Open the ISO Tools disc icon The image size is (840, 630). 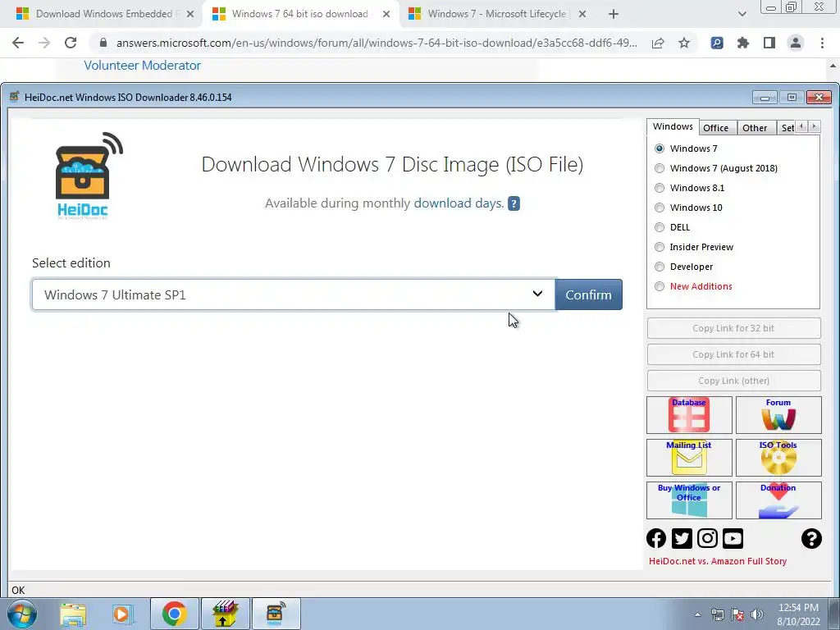pyautogui.click(x=778, y=458)
